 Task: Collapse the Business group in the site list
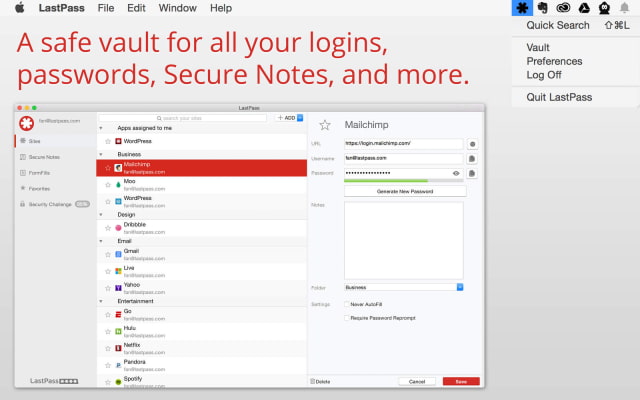[101, 155]
